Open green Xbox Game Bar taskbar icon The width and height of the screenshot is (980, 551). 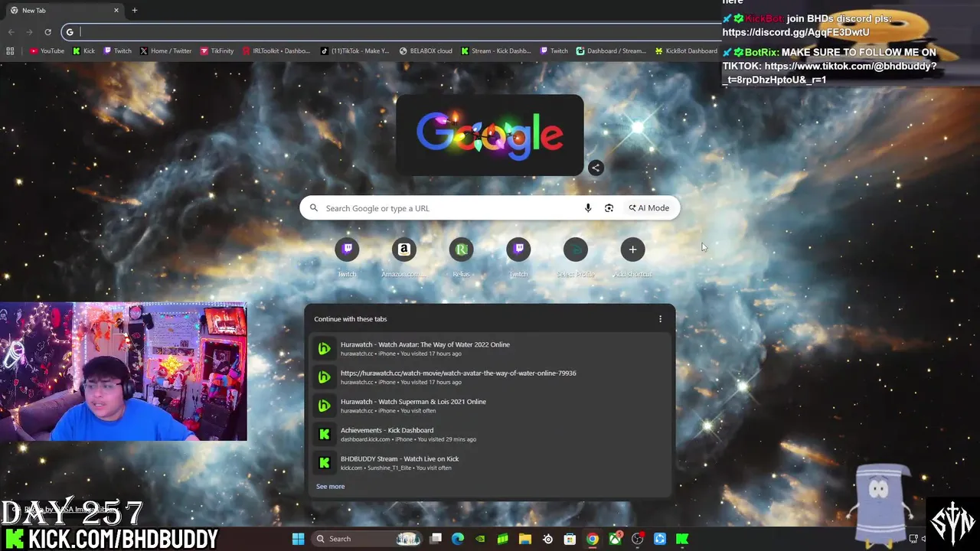click(x=502, y=539)
